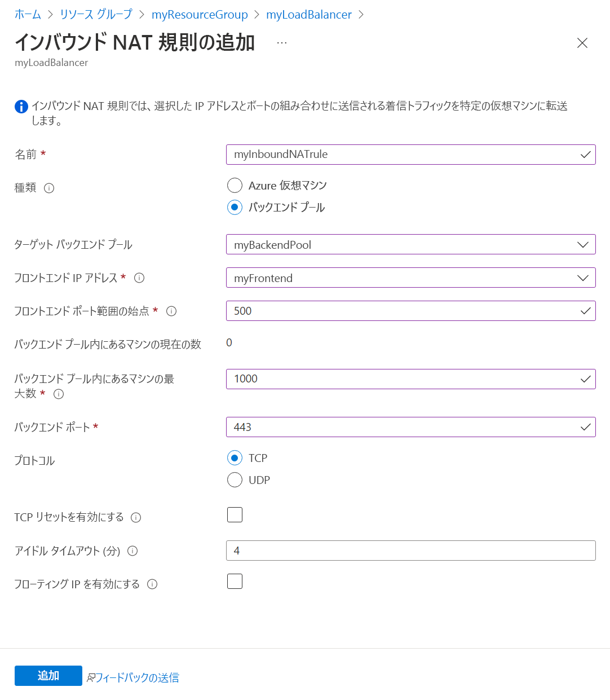Viewport: 610px width, 700px height.
Task: Expand the myFrontend IP address dropdown
Action: tap(584, 278)
